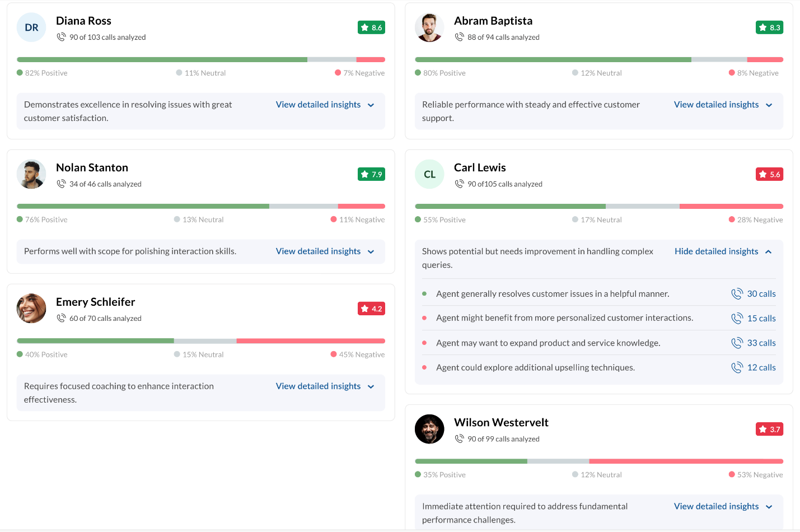Expand detailed insights for Diana Ross
Viewport: 800px width, 532px height.
coord(325,105)
